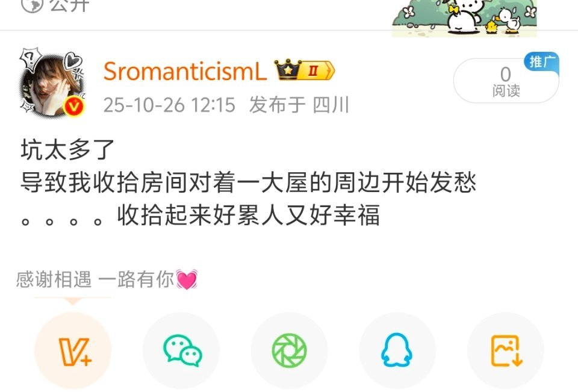Open the level II badge arrow

pyautogui.click(x=318, y=70)
